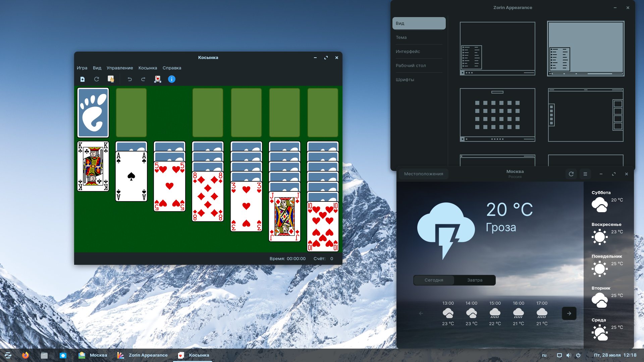Open the Тема section in Zorin Appearance
Viewport: 644px width, 362px height.
401,38
